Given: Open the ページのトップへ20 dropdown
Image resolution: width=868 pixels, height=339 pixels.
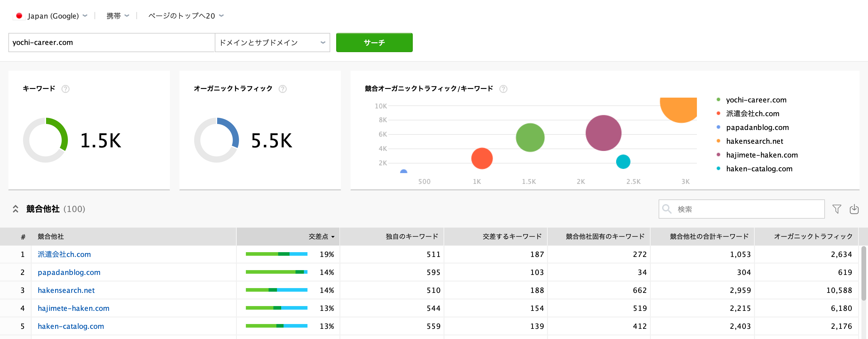Looking at the screenshot, I should pos(186,16).
